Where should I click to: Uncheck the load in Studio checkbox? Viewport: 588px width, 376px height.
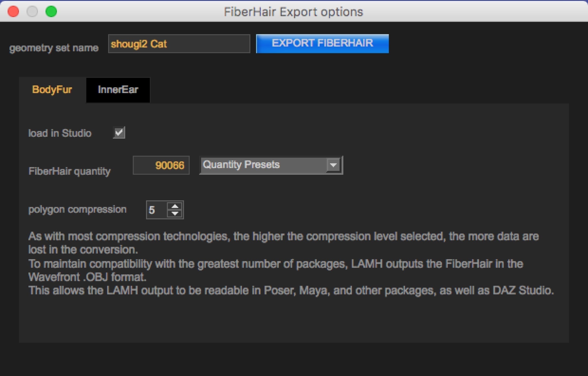[x=119, y=133]
